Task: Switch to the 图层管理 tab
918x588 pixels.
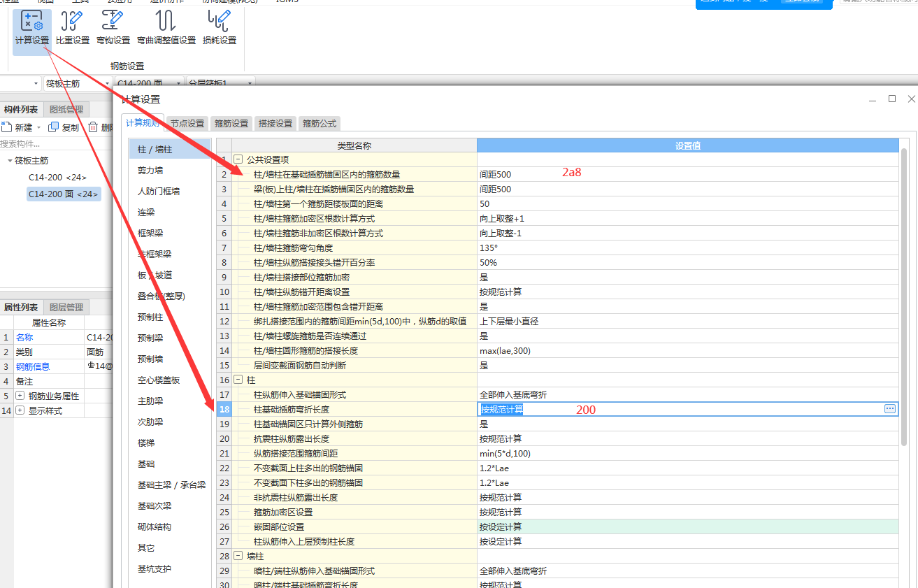Action: [x=66, y=307]
